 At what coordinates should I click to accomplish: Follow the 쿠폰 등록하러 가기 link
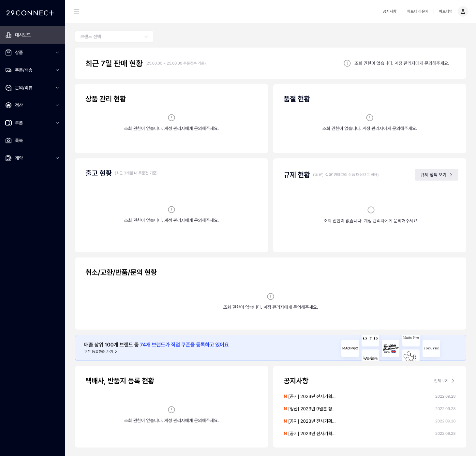[100, 352]
